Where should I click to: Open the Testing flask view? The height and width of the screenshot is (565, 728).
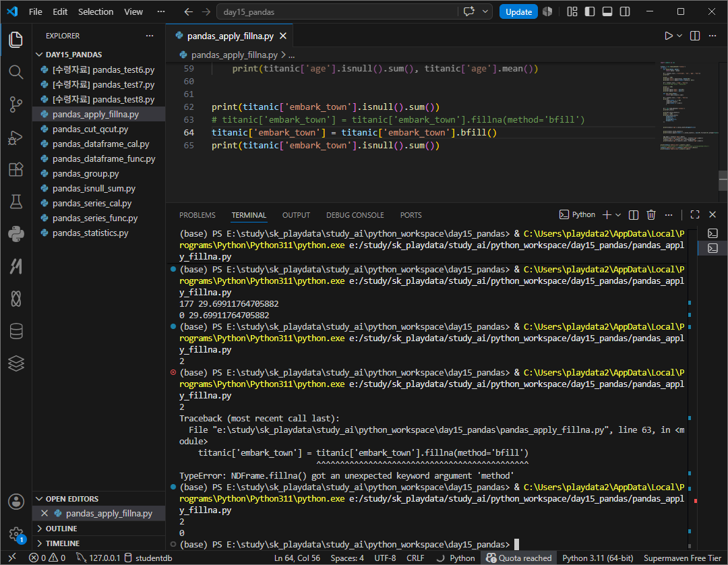coord(16,202)
